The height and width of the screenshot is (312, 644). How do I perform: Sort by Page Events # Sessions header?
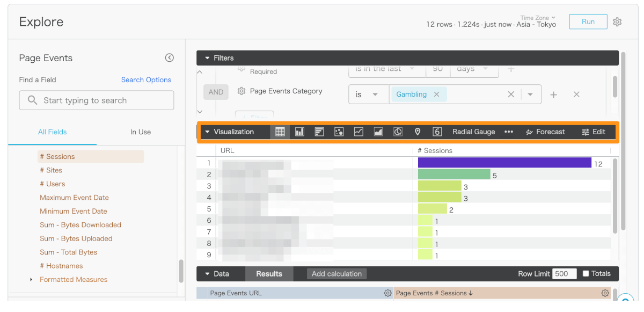tap(434, 293)
